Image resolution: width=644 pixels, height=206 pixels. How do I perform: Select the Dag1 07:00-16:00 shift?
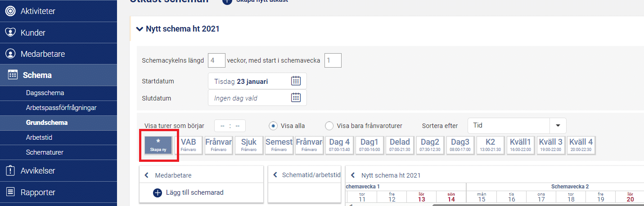(369, 145)
